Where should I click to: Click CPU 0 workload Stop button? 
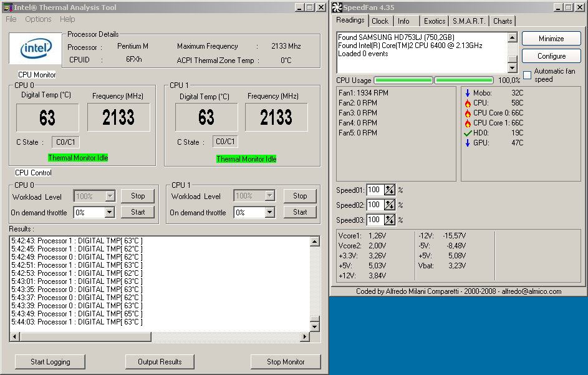coord(138,196)
